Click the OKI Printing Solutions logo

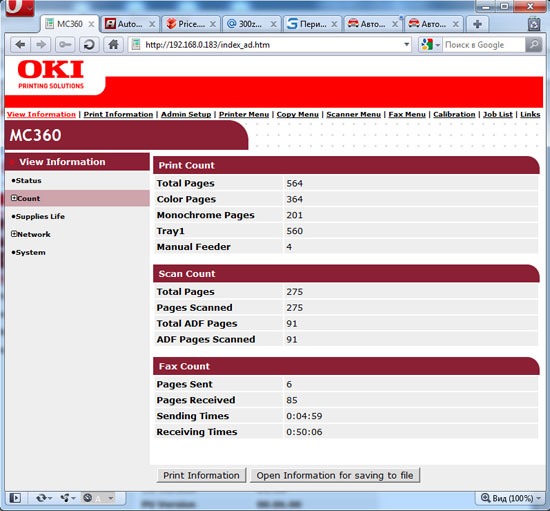(x=51, y=74)
